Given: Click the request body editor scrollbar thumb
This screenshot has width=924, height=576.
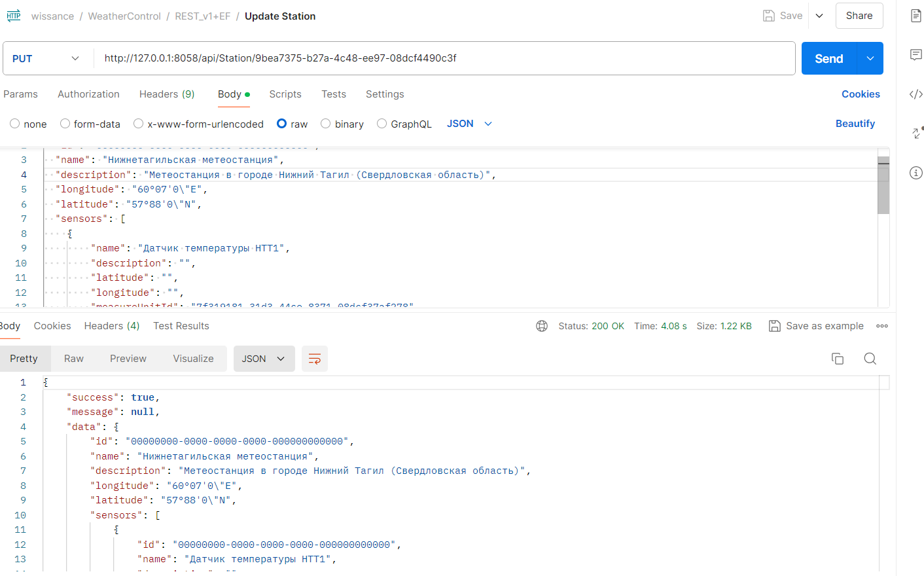Looking at the screenshot, I should 883,185.
